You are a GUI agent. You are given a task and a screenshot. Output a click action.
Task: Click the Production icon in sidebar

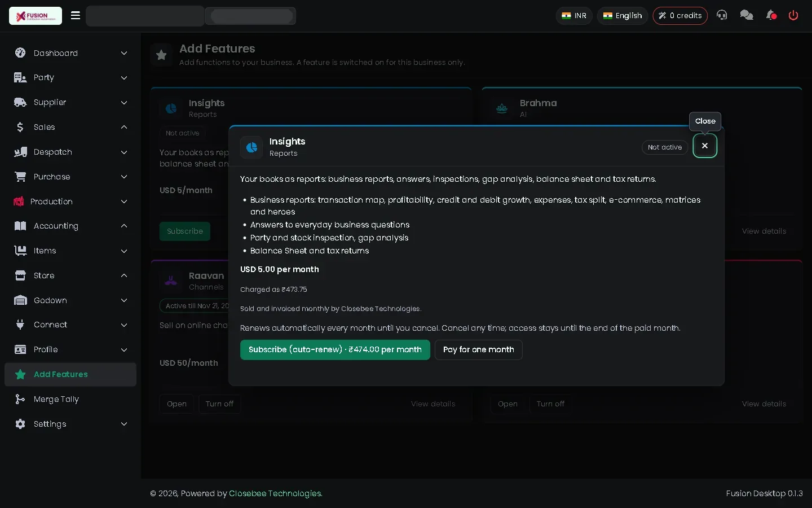(x=19, y=202)
